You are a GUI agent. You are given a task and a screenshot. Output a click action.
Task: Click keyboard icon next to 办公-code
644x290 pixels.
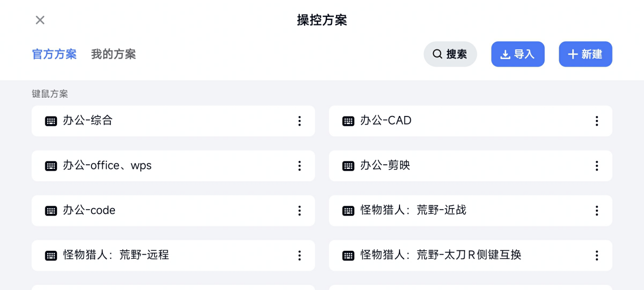click(x=51, y=211)
